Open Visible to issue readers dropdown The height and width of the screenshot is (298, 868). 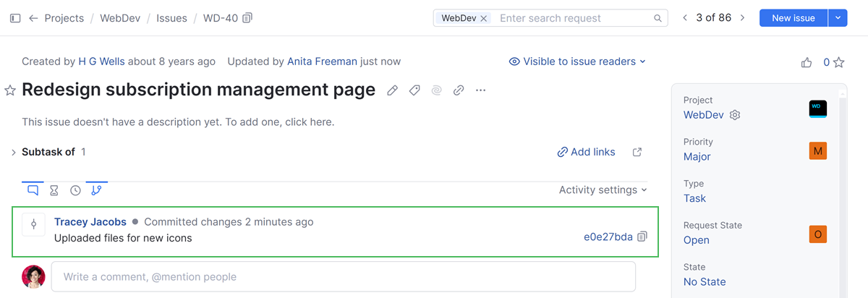pos(577,61)
